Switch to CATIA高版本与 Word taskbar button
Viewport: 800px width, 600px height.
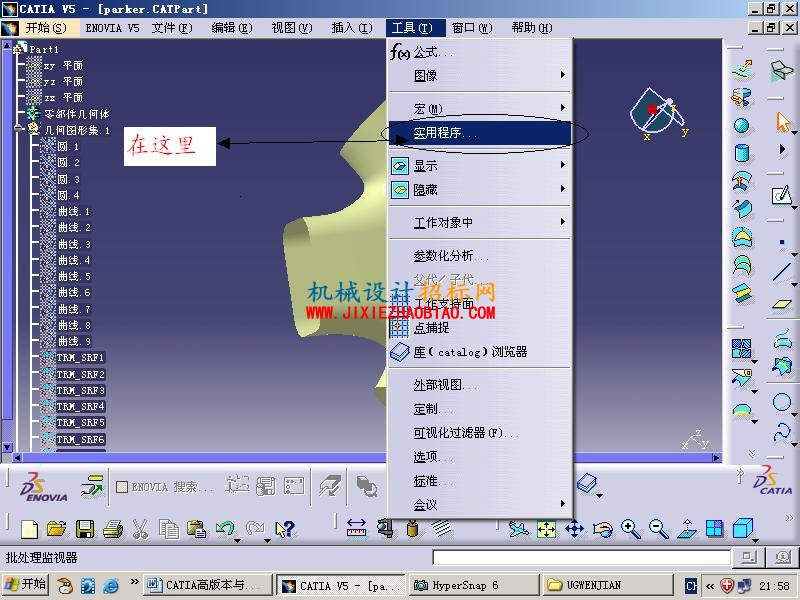click(207, 585)
